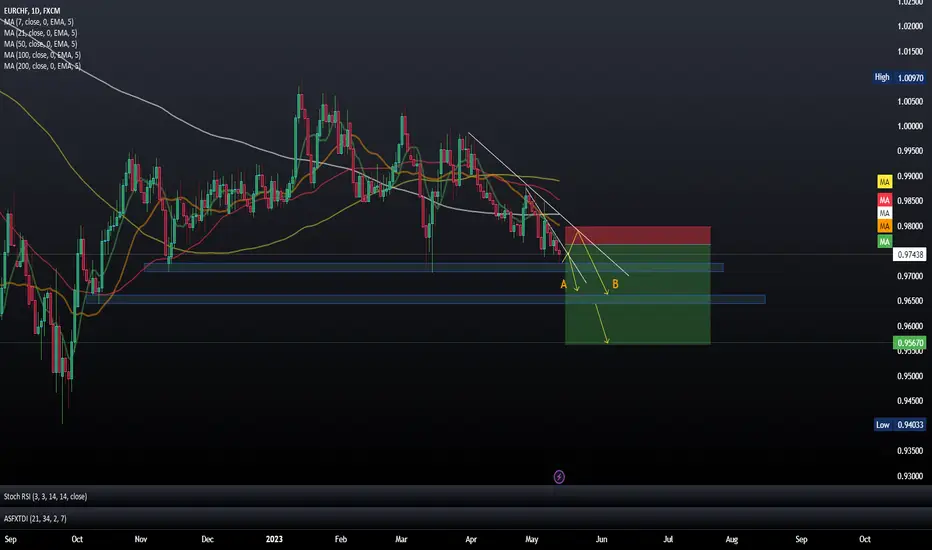Image resolution: width=932 pixels, height=550 pixels.
Task: Select the lower blue support zone rectangle
Action: click(426, 299)
